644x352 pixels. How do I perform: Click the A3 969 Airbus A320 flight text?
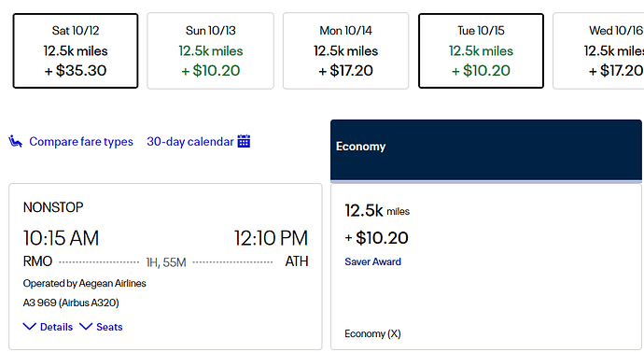point(71,303)
